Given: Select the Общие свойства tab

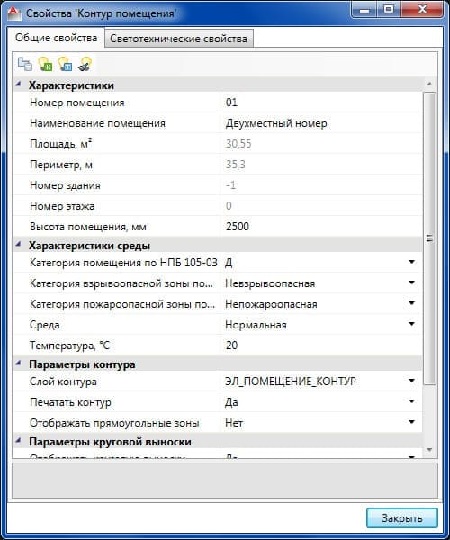Looking at the screenshot, I should click(56, 38).
